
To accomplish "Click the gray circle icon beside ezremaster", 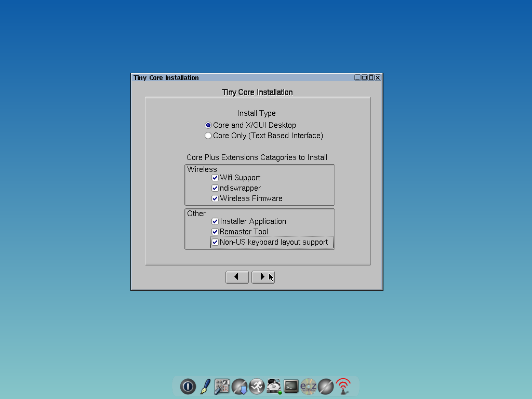I will click(326, 387).
